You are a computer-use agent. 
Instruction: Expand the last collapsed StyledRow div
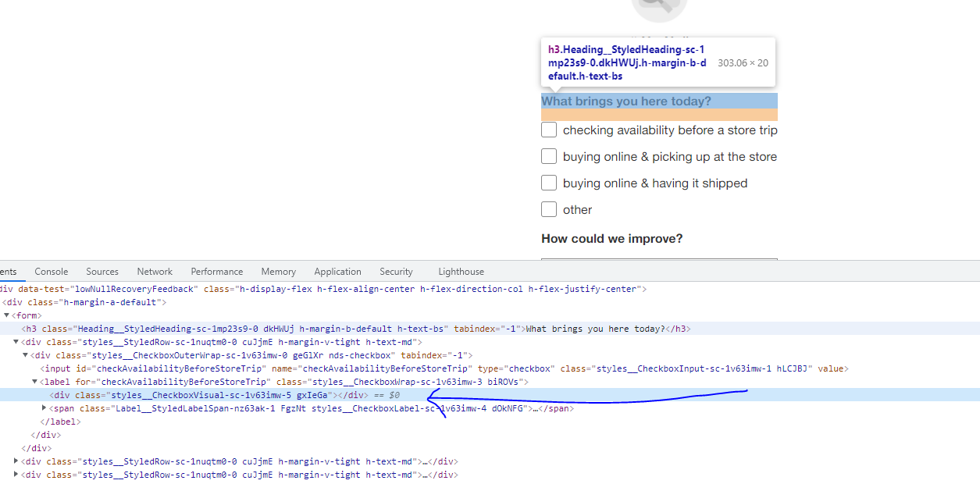point(16,475)
